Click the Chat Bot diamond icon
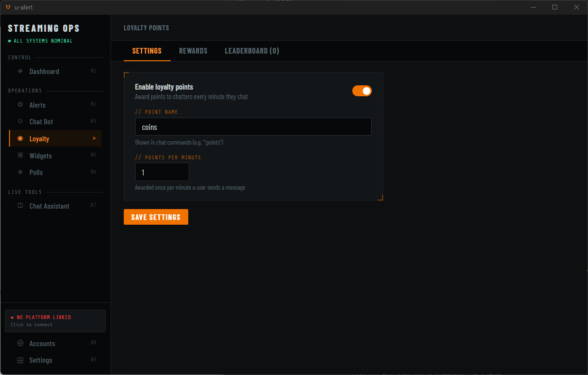 pos(20,121)
